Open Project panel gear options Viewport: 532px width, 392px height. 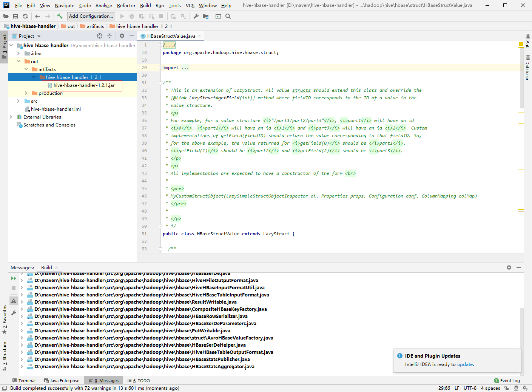[122, 36]
